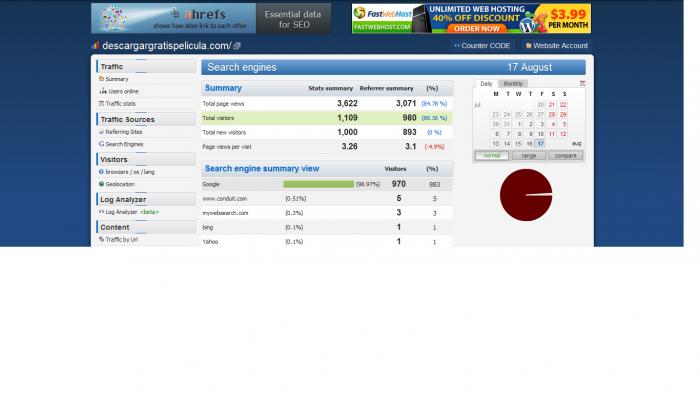Expand the Log Analyzer section header
Image resolution: width=700 pixels, height=394 pixels.
[x=146, y=199]
